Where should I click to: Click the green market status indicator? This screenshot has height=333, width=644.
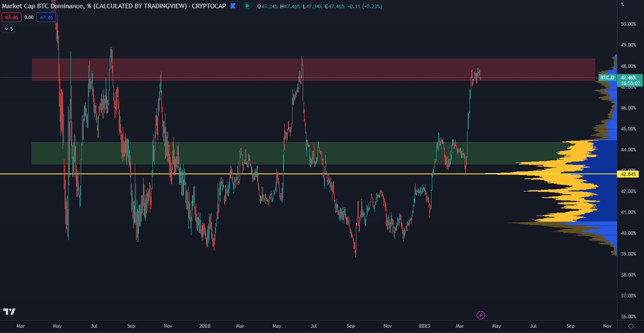click(247, 6)
